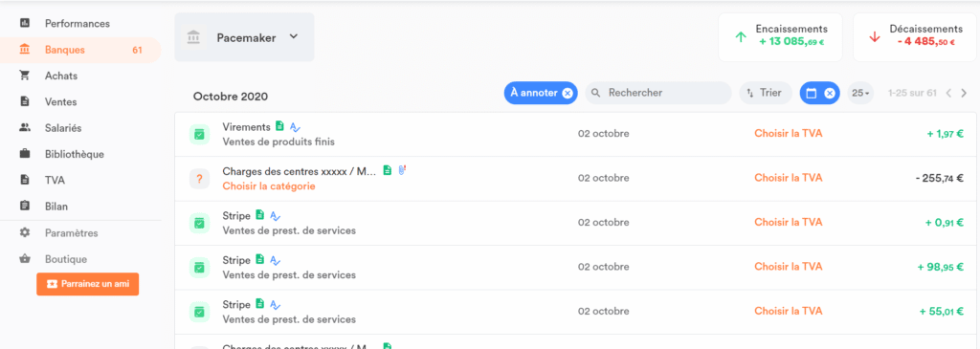Image resolution: width=980 pixels, height=349 pixels.
Task: Click the Boutique basket icon
Action: (x=25, y=258)
